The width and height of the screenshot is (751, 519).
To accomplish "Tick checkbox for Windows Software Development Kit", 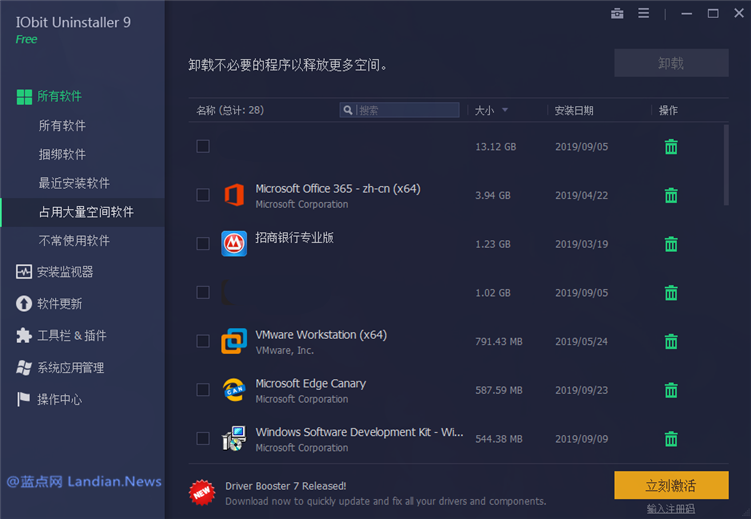I will (203, 439).
